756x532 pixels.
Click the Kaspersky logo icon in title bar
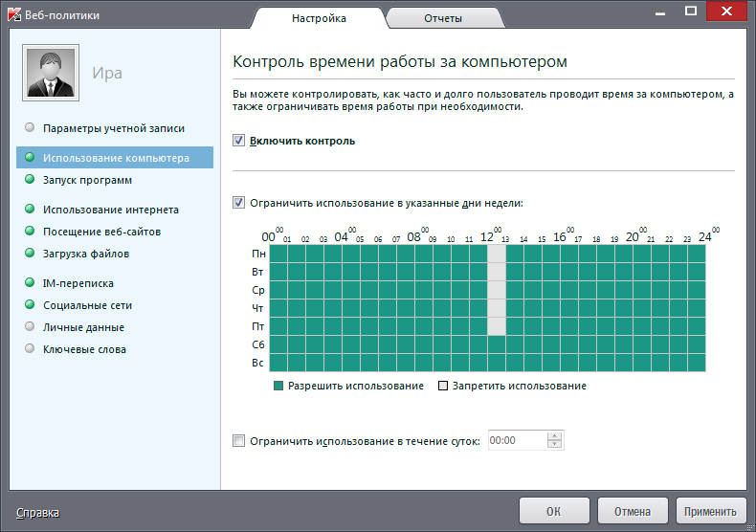point(14,14)
